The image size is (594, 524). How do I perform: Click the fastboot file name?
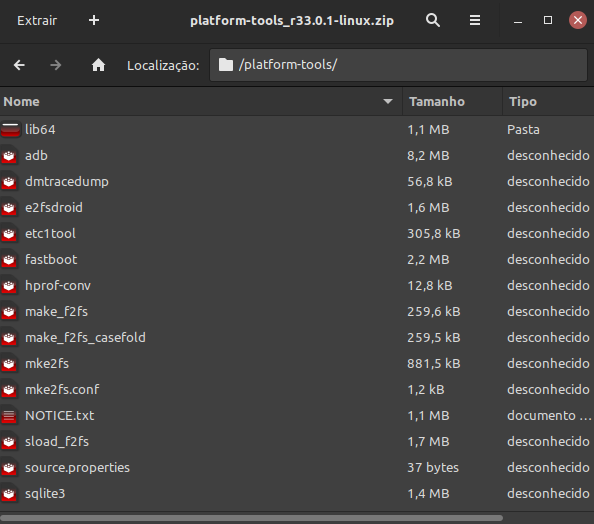coord(51,260)
